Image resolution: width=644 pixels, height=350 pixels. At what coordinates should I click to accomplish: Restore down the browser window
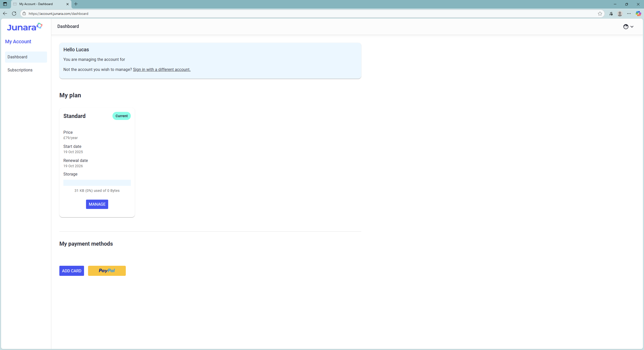point(626,4)
